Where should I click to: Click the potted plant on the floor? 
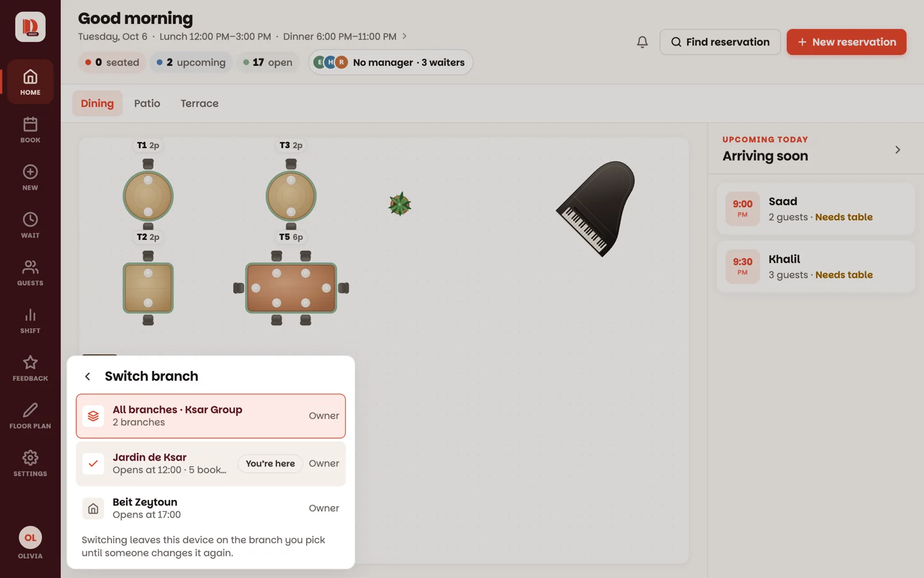pyautogui.click(x=400, y=204)
